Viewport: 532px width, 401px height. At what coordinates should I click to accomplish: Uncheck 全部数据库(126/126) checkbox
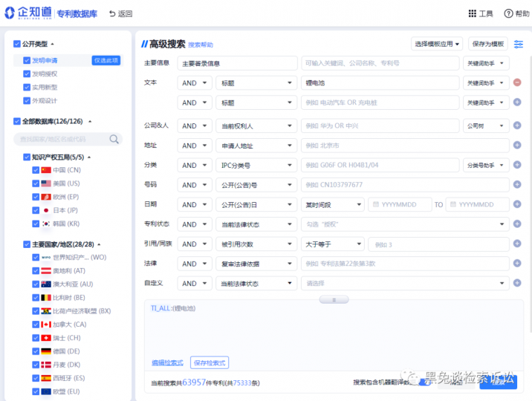[x=17, y=121]
